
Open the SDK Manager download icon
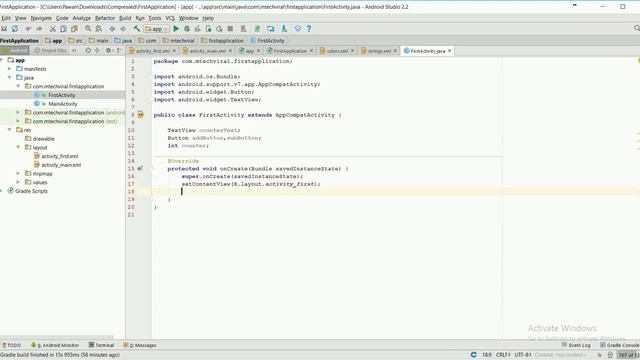tap(284, 29)
